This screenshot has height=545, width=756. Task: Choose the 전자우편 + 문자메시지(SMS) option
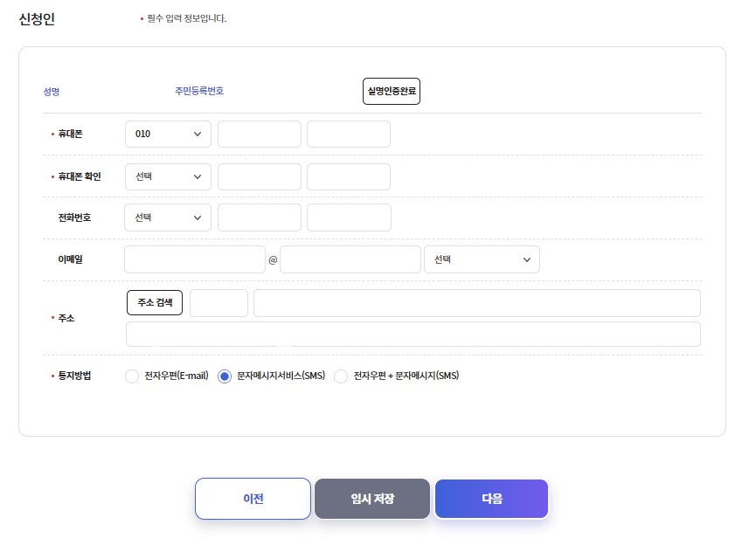[341, 376]
